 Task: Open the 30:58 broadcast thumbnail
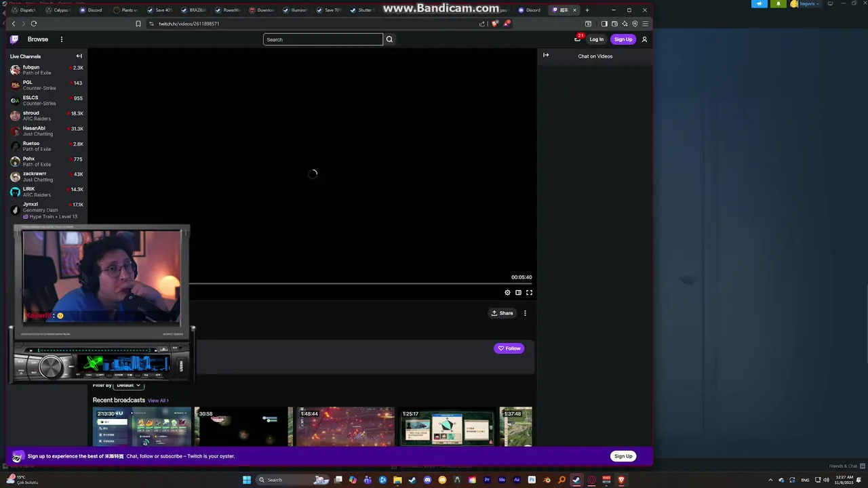click(x=243, y=426)
